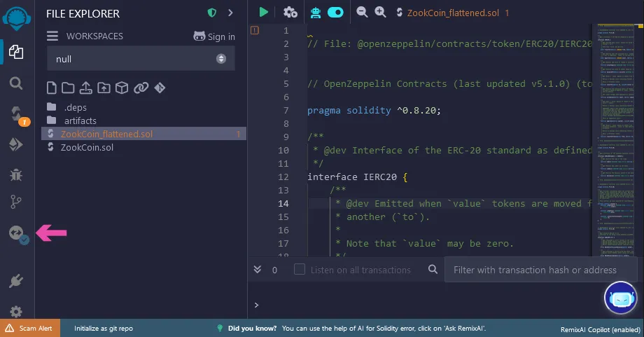Open the Git source control sidebar icon
Image resolution: width=644 pixels, height=337 pixels.
(16, 202)
